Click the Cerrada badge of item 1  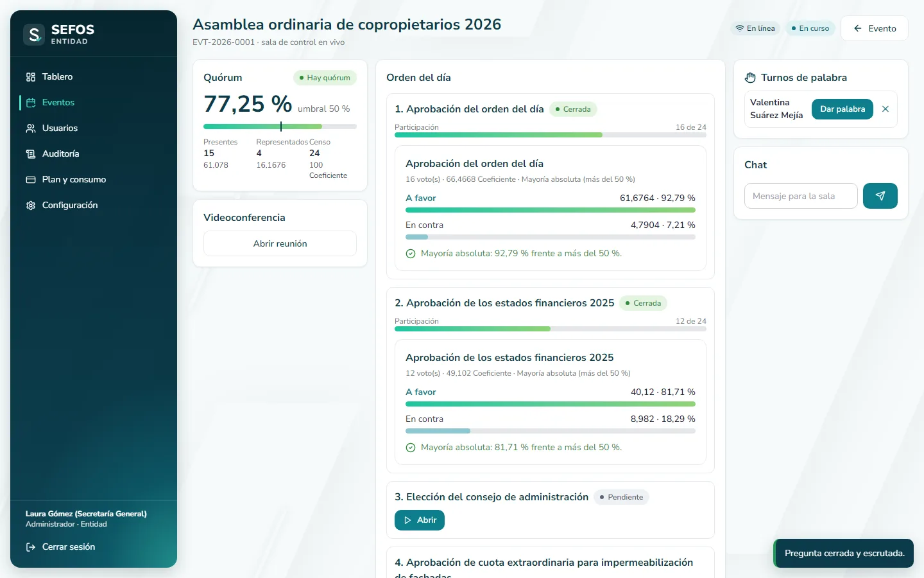click(573, 109)
